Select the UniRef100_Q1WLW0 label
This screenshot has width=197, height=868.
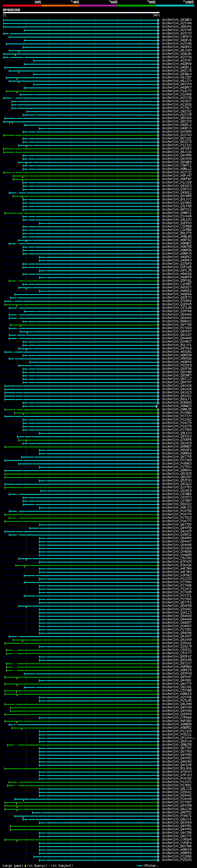coord(177,54)
